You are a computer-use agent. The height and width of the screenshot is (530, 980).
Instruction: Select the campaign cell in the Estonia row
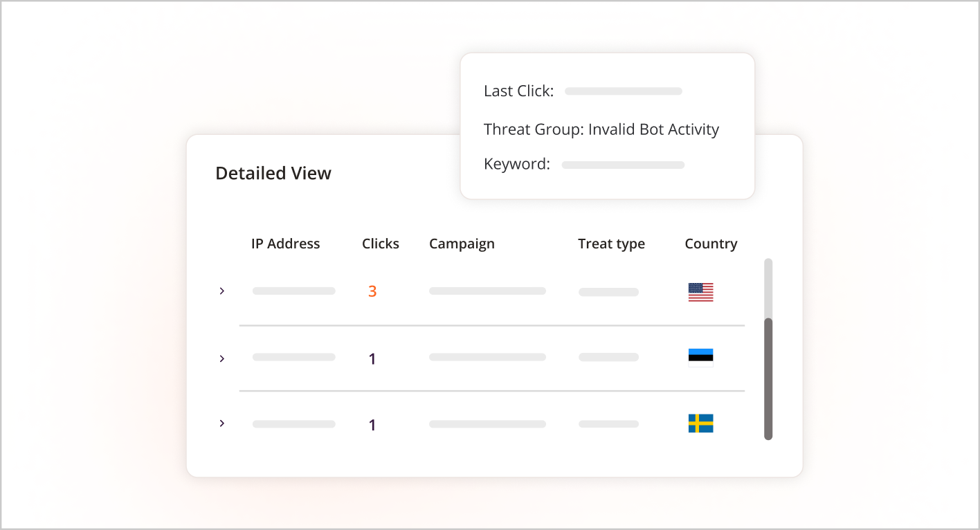pos(487,357)
